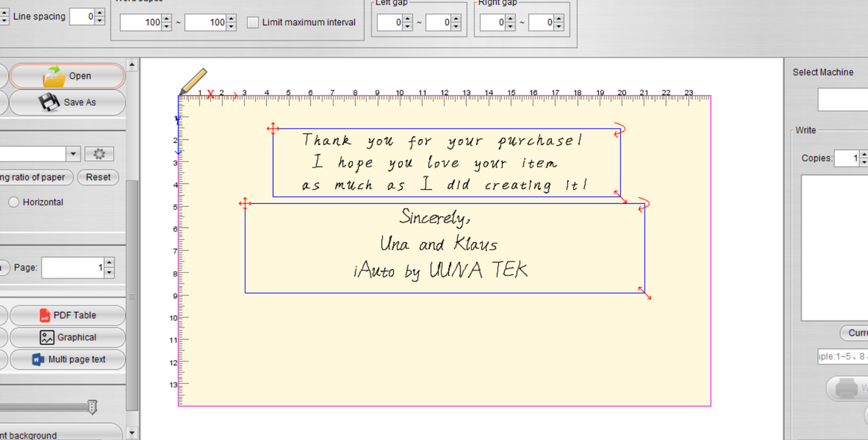The width and height of the screenshot is (868, 440).
Task: Toggle the Limit maximum interval checkbox
Action: [253, 22]
